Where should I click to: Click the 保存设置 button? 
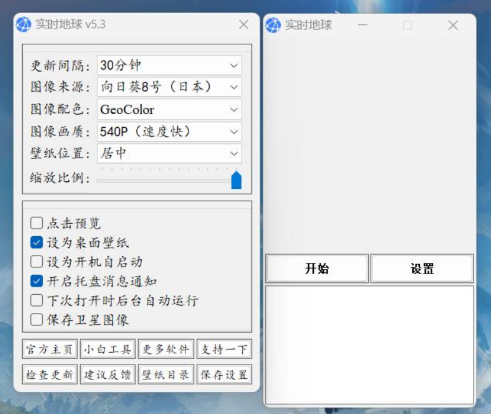(224, 375)
